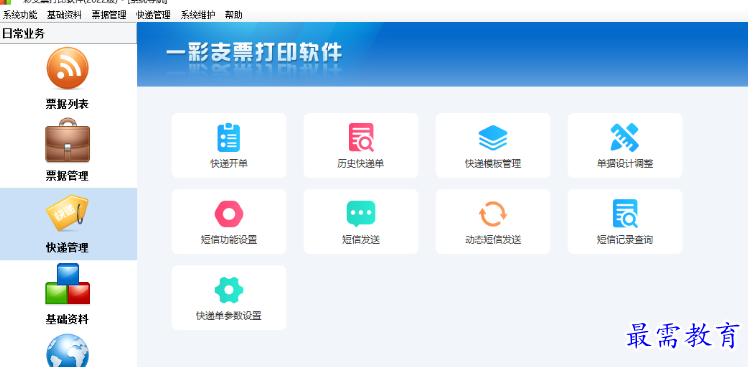Open the 短信功能设置 pink hexagon icon
The image size is (748, 367).
pos(229,214)
